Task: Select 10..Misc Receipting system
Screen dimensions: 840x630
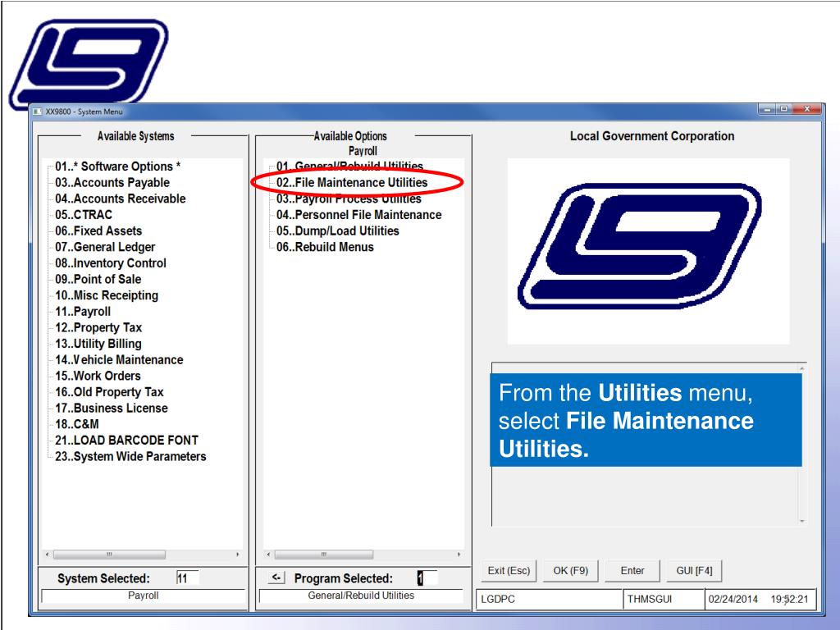Action: [107, 295]
